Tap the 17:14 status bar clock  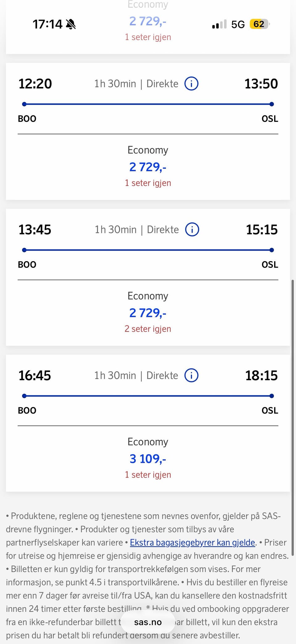47,24
